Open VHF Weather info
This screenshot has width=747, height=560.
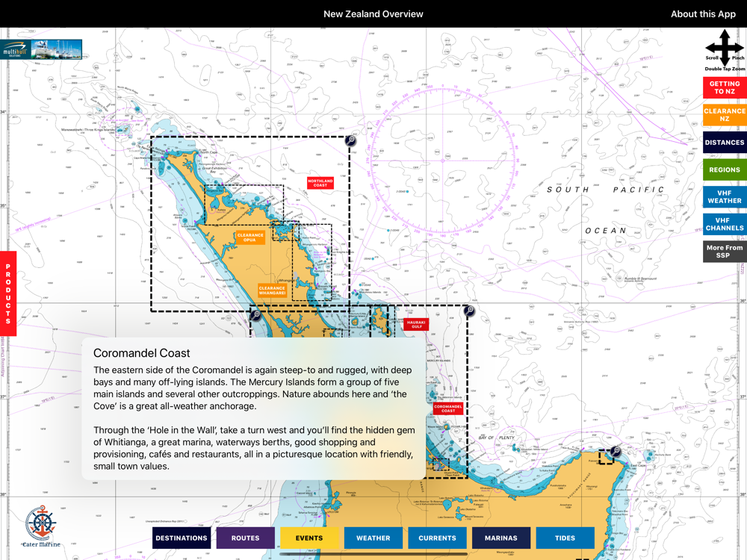725,196
